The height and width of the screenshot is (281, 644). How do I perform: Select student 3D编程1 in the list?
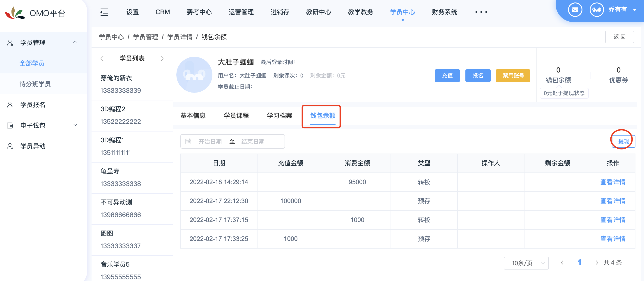pyautogui.click(x=132, y=147)
